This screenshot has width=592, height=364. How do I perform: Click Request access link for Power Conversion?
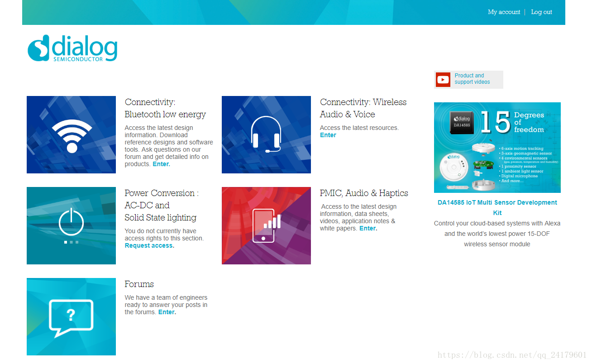[x=149, y=245]
